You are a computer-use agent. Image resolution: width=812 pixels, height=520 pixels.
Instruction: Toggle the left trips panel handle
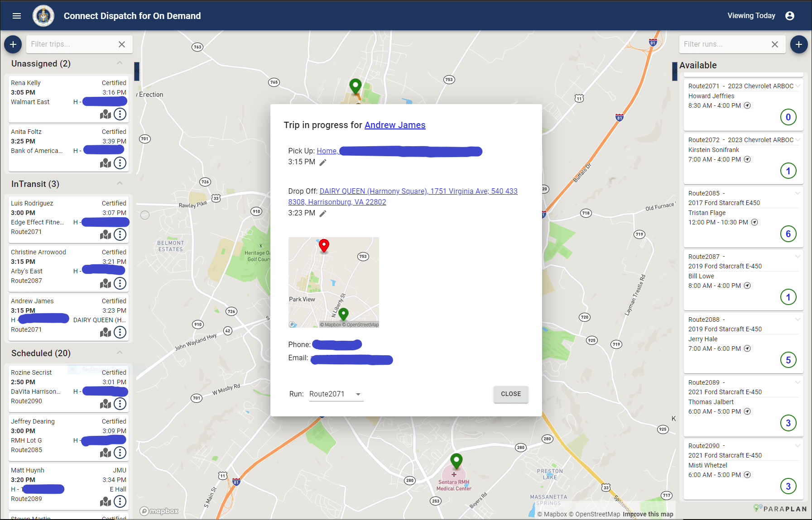(137, 72)
